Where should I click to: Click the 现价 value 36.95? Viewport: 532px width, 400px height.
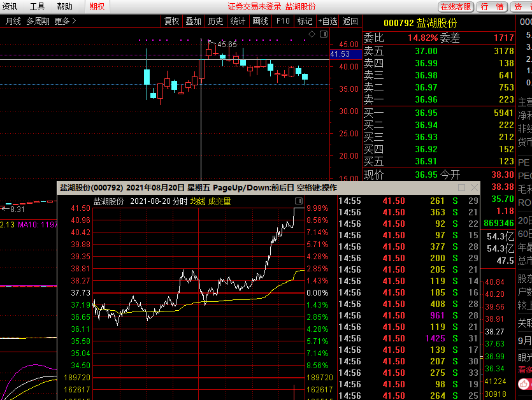[x=426, y=175]
